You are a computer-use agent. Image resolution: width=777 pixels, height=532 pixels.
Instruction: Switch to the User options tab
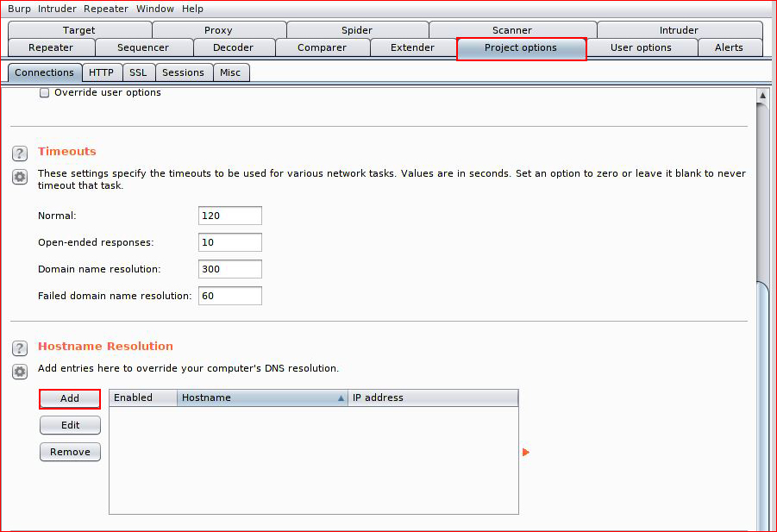pyautogui.click(x=642, y=47)
